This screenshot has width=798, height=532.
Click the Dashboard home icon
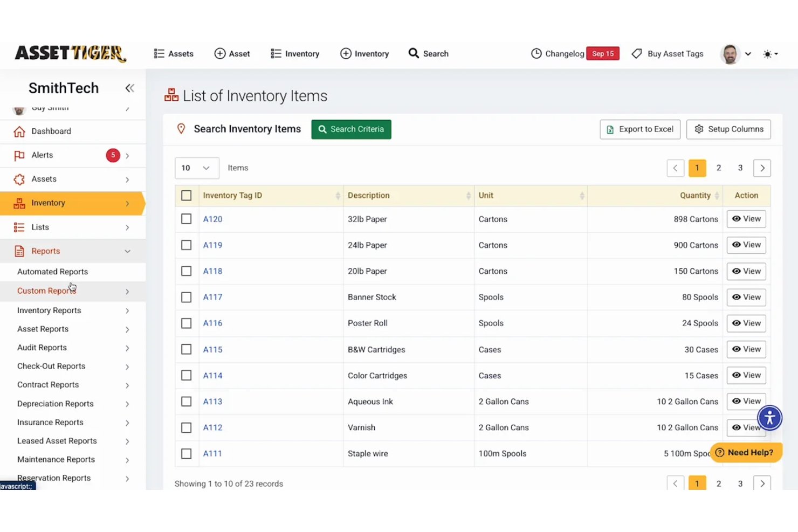19,132
